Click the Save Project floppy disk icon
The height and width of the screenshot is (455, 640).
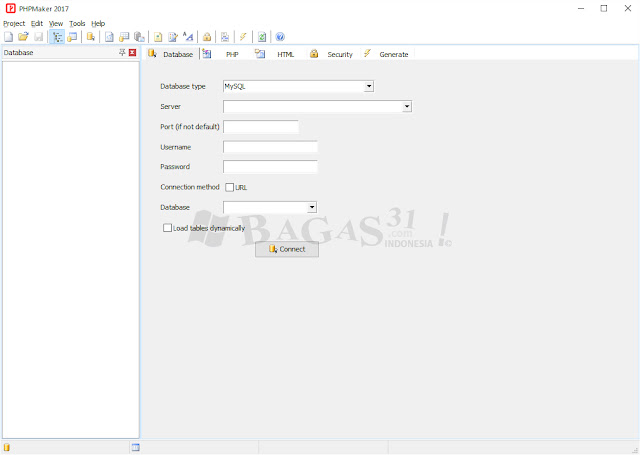click(38, 37)
